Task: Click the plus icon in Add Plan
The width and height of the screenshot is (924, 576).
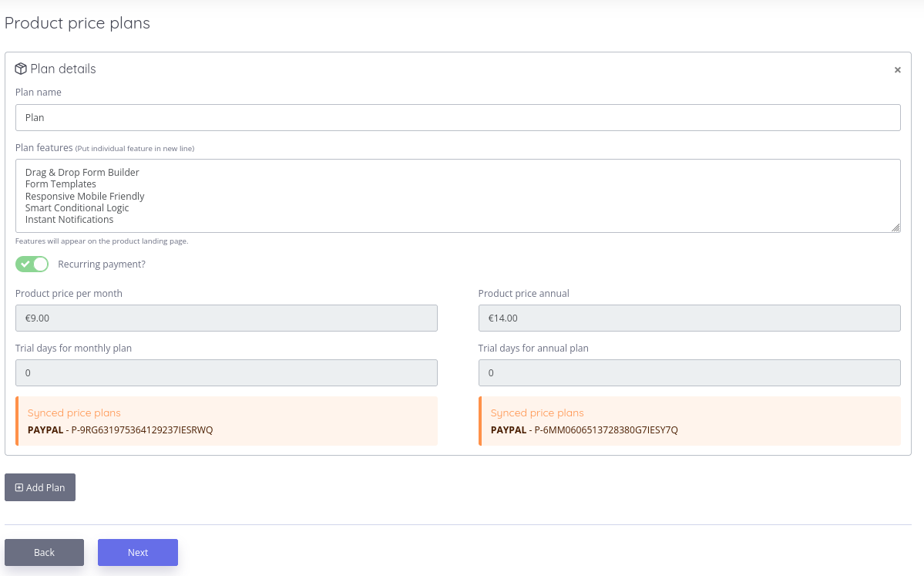Action: [18, 487]
